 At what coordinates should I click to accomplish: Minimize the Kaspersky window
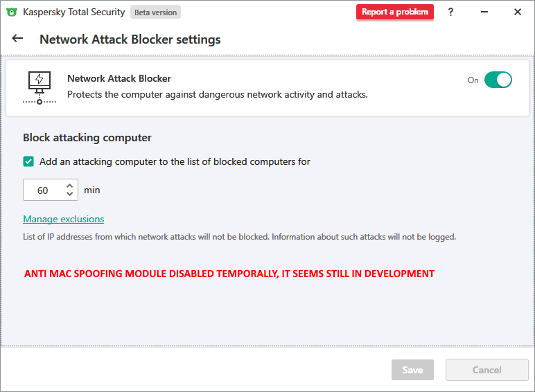[484, 12]
